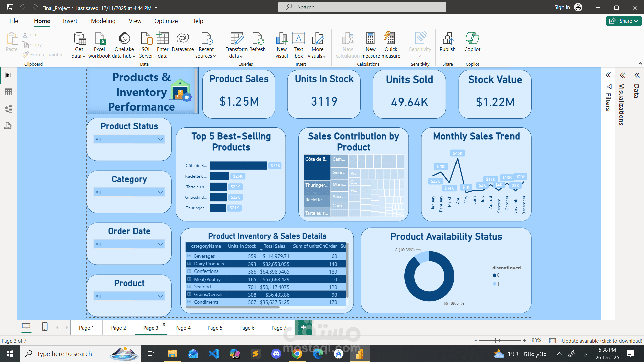Click Sign in
This screenshot has width=644, height=362.
[x=562, y=7]
